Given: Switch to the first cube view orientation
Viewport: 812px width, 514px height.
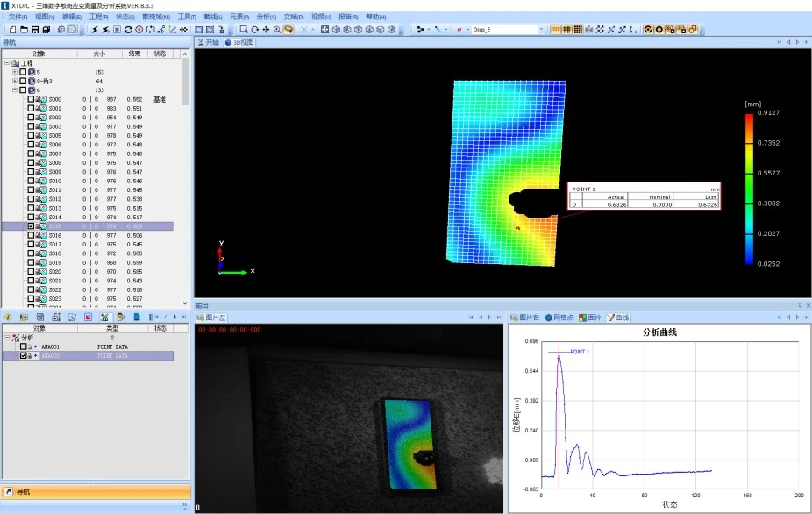Looking at the screenshot, I should pos(336,30).
